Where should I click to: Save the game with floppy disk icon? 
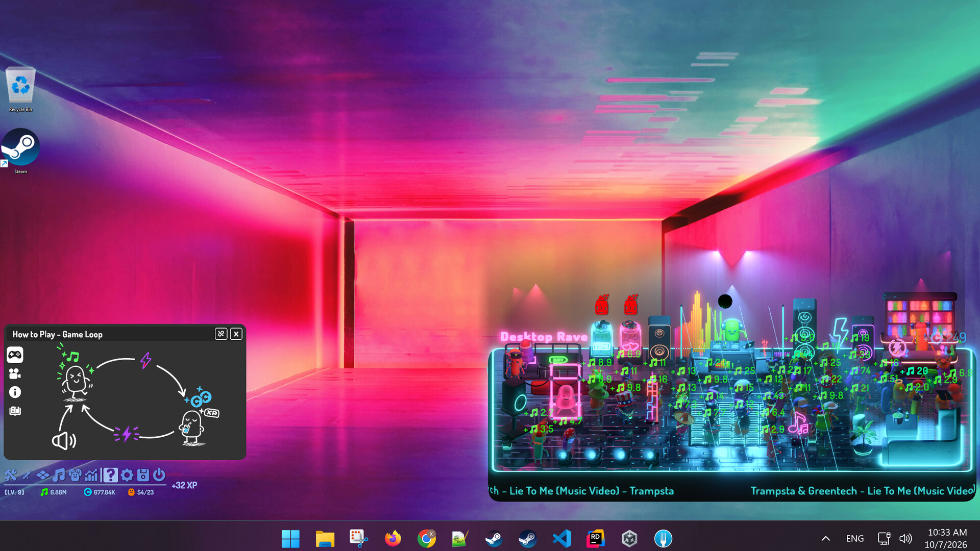143,475
